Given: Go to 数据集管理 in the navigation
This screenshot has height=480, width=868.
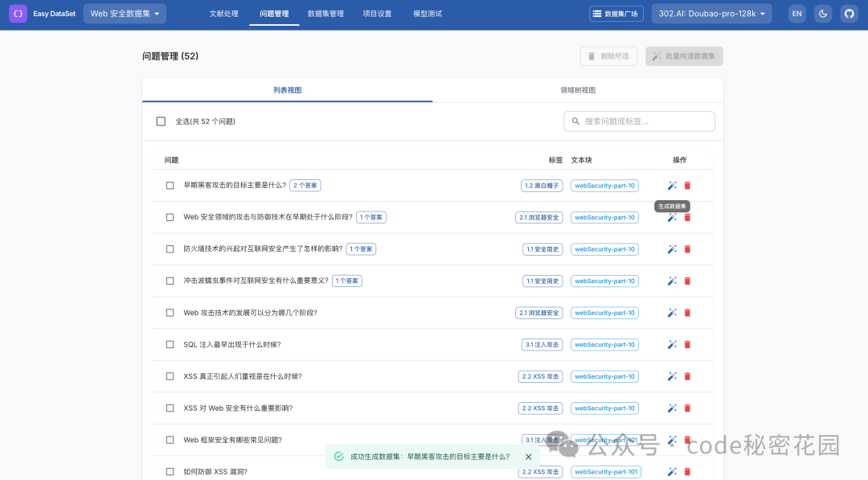Looking at the screenshot, I should point(325,14).
